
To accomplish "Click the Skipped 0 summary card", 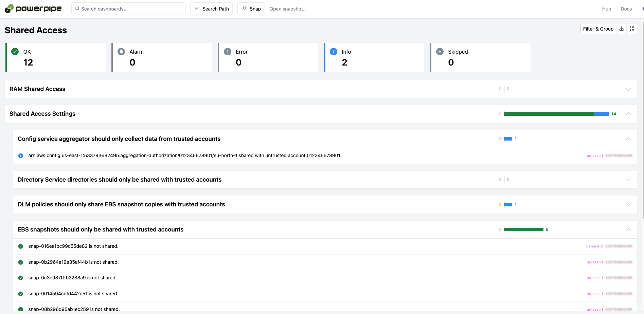I will [x=480, y=57].
